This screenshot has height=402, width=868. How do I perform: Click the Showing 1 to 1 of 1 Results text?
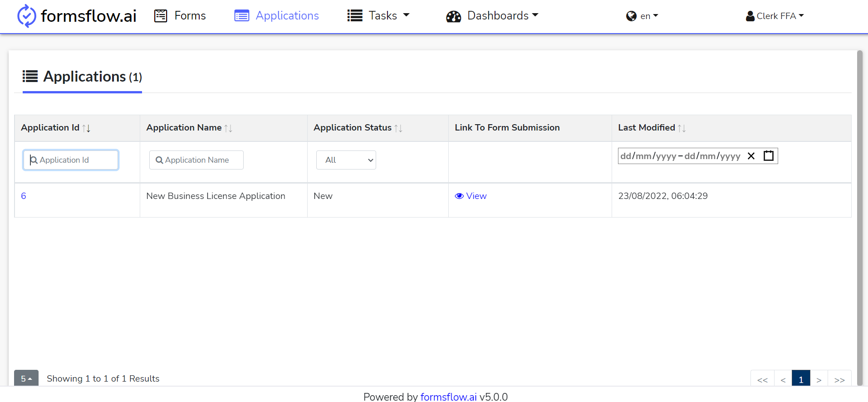(x=103, y=378)
